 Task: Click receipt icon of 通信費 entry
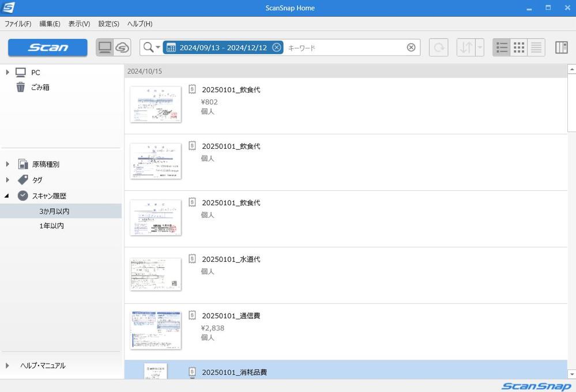192,315
